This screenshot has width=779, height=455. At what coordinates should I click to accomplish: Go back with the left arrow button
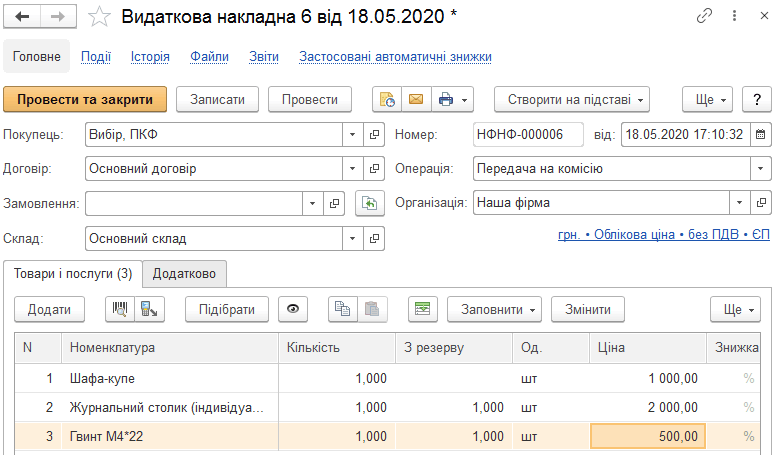[x=22, y=16]
